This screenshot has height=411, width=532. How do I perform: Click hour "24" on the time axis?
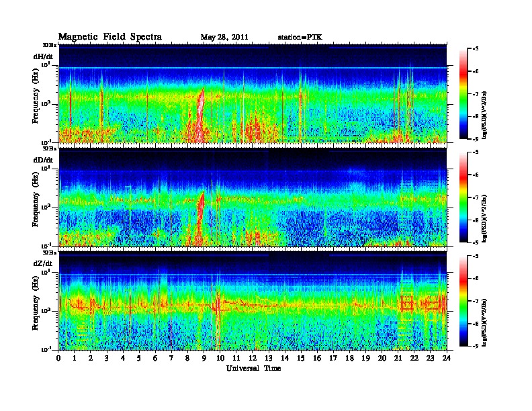tap(447, 359)
